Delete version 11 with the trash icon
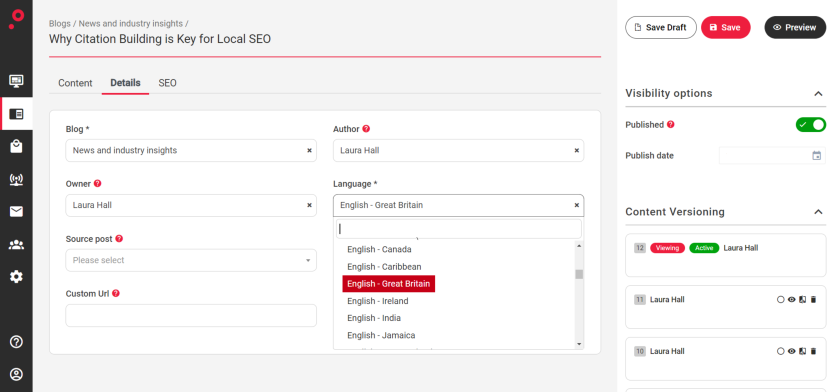This screenshot has width=831, height=392. (814, 299)
